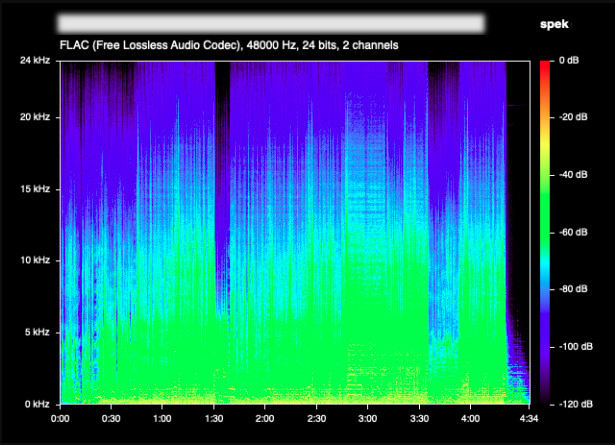Screen dimensions: 615x445
Task: Click the 3:00 time label
Action: click(x=368, y=419)
